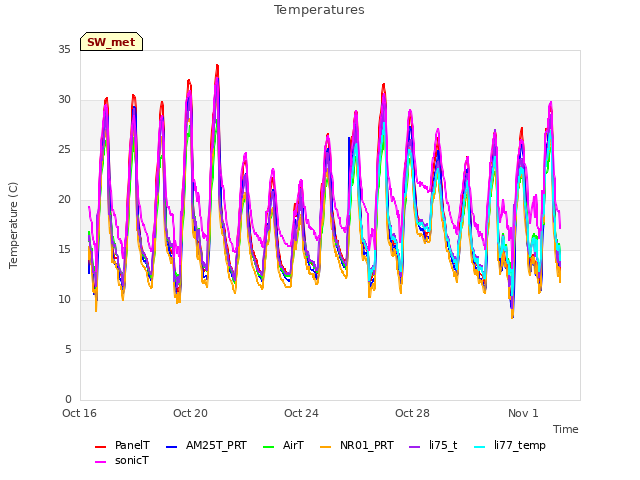The width and height of the screenshot is (640, 480).
Task: Click the 10 y-axis tick label
Action: click(x=64, y=300)
